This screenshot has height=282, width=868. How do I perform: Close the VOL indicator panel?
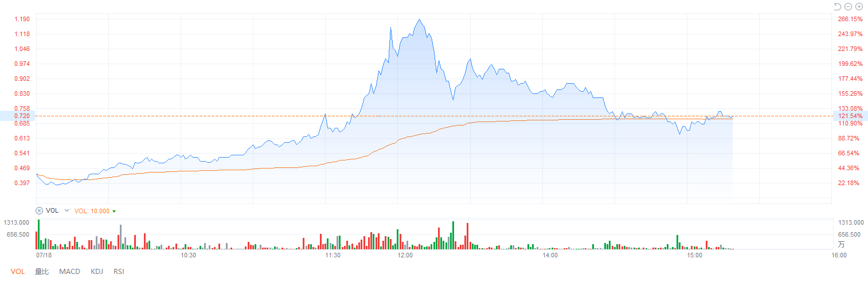[x=39, y=210]
